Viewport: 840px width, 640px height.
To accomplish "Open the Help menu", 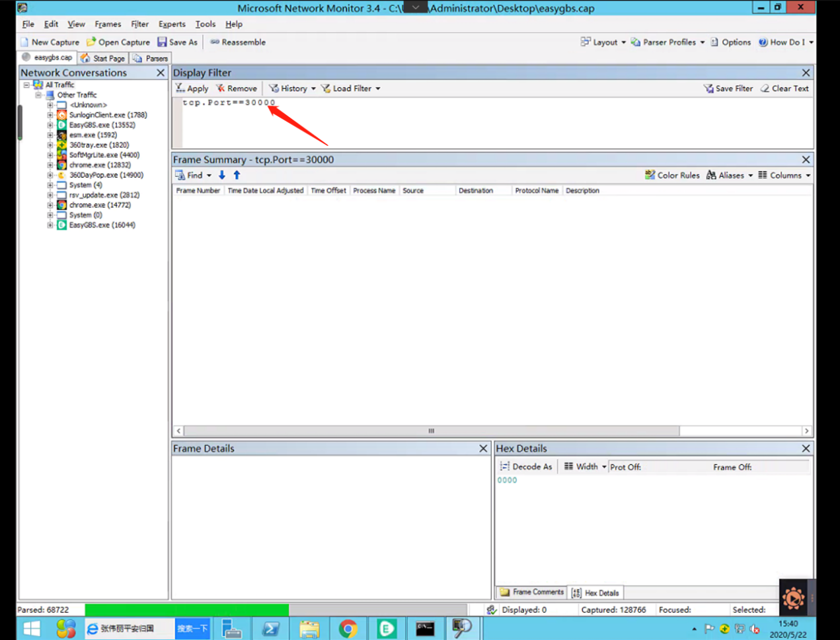I will pyautogui.click(x=234, y=24).
